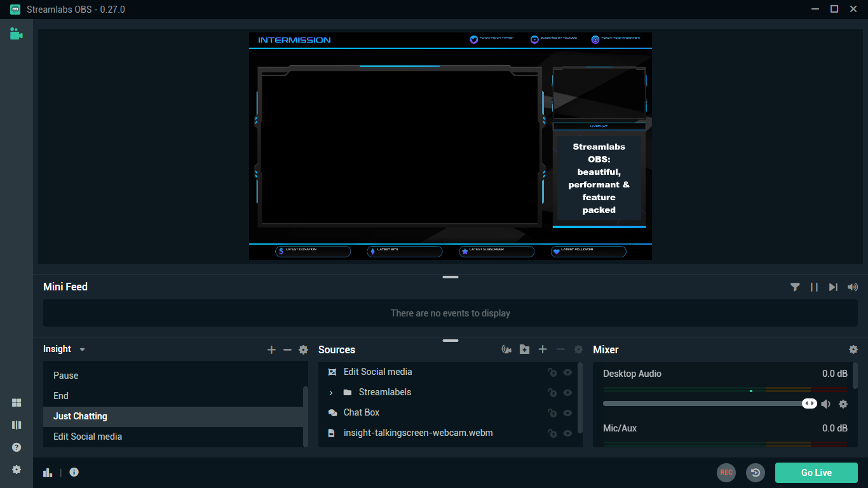
Task: Lock the insight-talkingscreen-webcam.webm source
Action: (x=552, y=433)
